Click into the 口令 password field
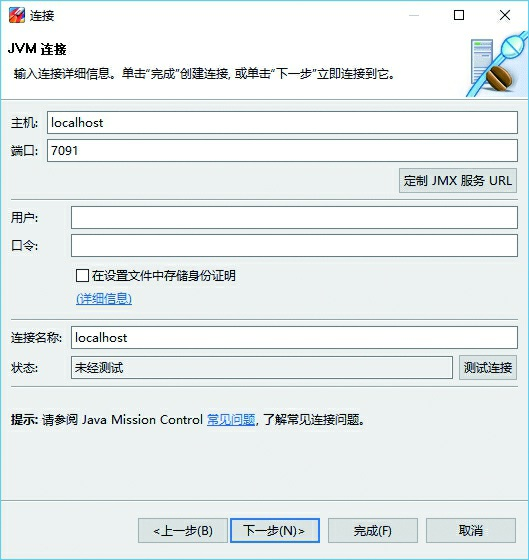This screenshot has width=529, height=560. (x=294, y=245)
